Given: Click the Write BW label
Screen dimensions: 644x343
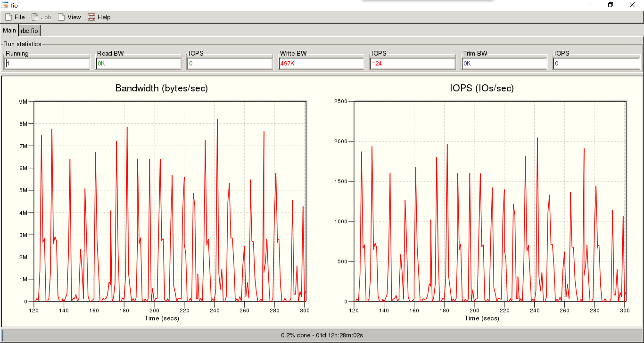Looking at the screenshot, I should click(293, 53).
